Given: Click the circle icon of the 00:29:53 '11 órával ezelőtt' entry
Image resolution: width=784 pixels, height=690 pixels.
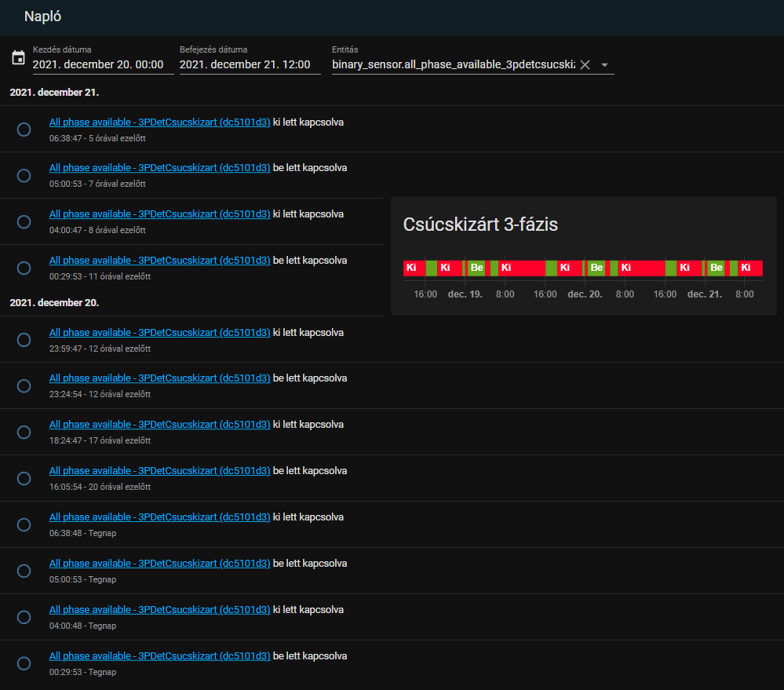Looking at the screenshot, I should point(24,268).
